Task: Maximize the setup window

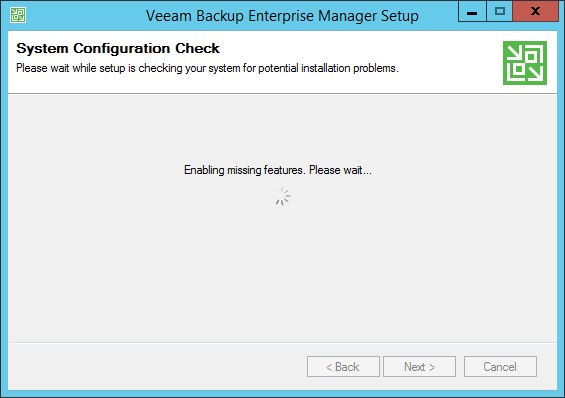Action: [499, 12]
